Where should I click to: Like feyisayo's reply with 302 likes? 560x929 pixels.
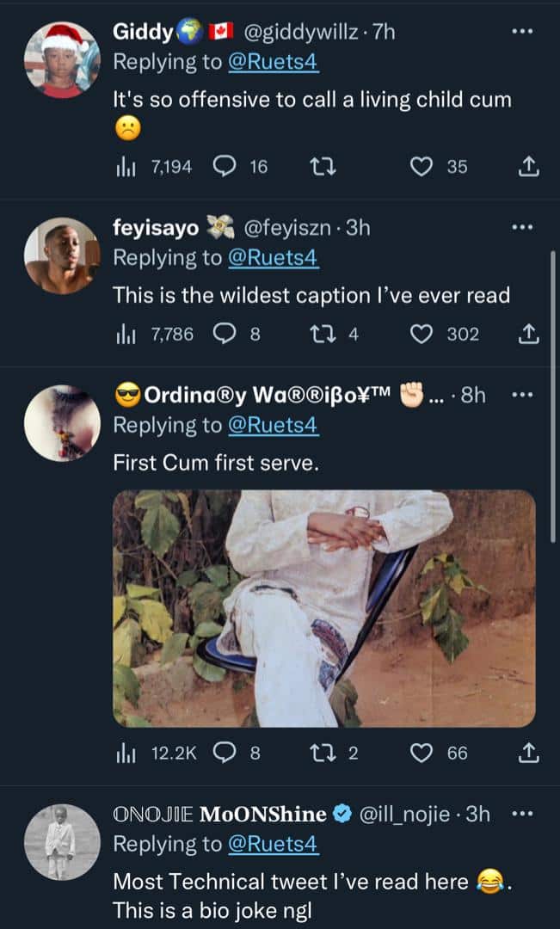pyautogui.click(x=421, y=334)
